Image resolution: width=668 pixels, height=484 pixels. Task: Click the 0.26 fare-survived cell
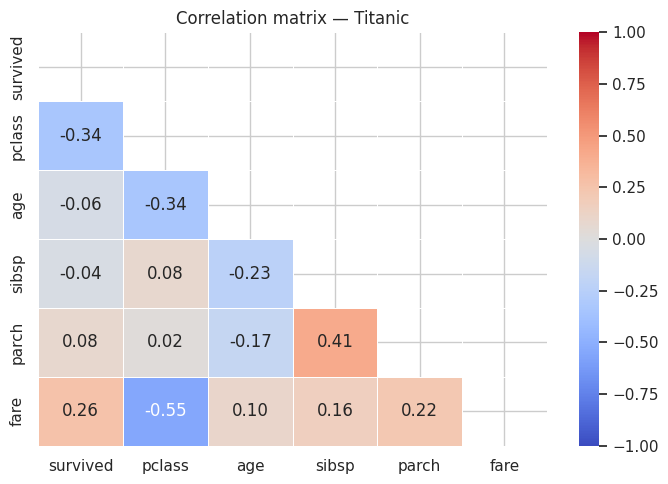tap(81, 412)
